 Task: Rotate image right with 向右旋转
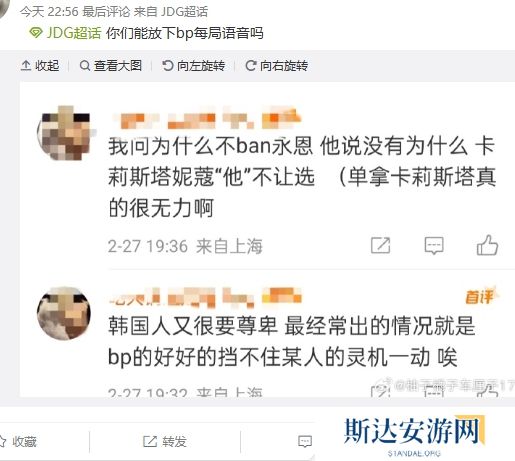[276, 66]
